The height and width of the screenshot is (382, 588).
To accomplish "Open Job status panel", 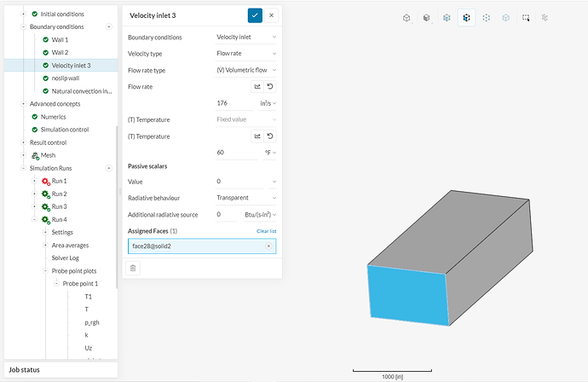I will point(61,370).
